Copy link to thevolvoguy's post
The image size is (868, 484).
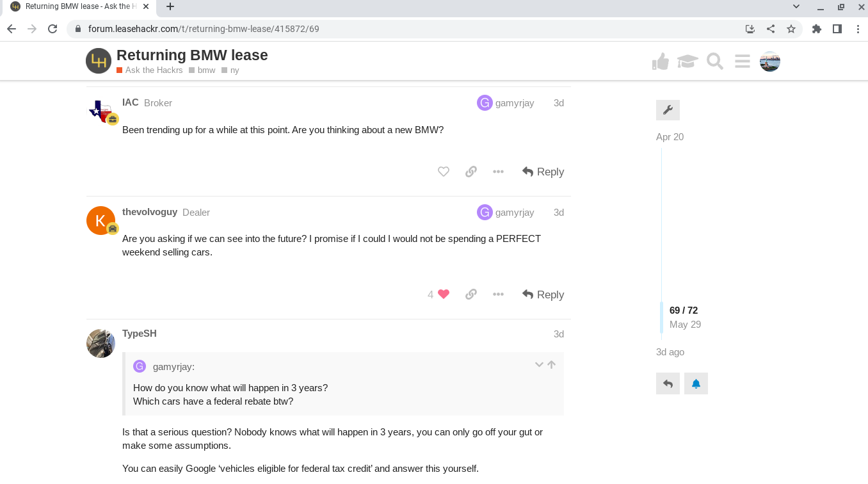tap(471, 294)
